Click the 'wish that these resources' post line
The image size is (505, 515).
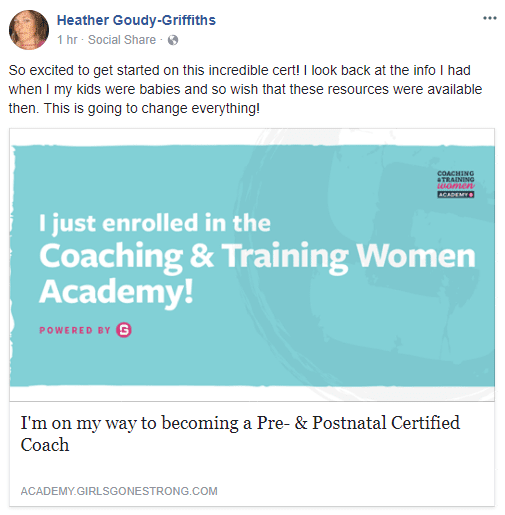click(310, 90)
